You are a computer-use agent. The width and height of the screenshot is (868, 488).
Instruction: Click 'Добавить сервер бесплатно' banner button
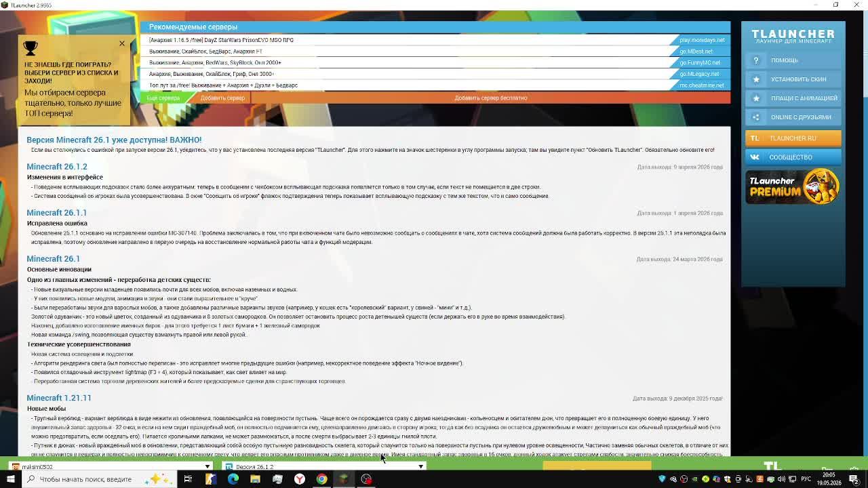point(490,98)
